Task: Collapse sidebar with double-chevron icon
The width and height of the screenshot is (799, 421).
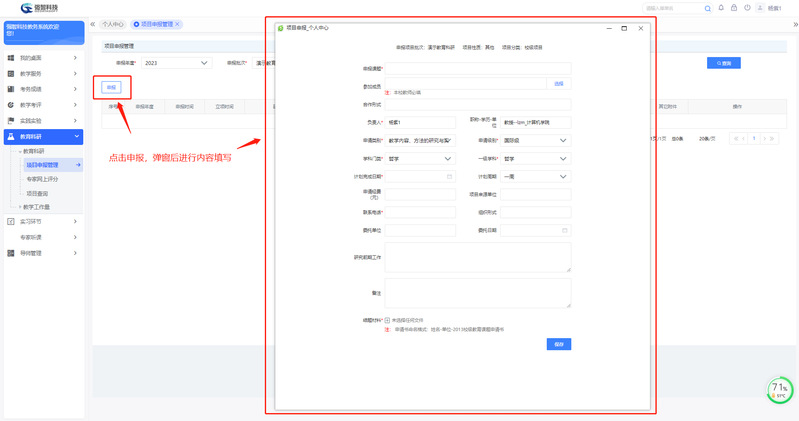Action: click(93, 23)
